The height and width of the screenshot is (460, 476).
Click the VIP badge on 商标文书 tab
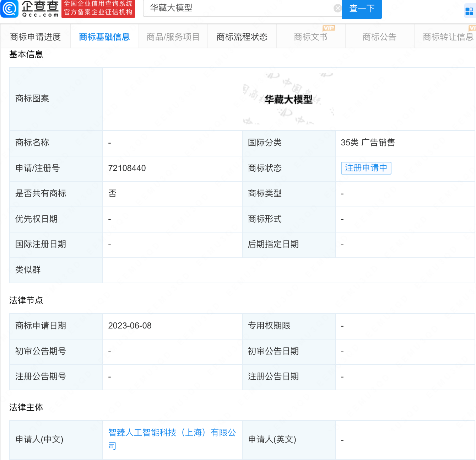click(329, 28)
